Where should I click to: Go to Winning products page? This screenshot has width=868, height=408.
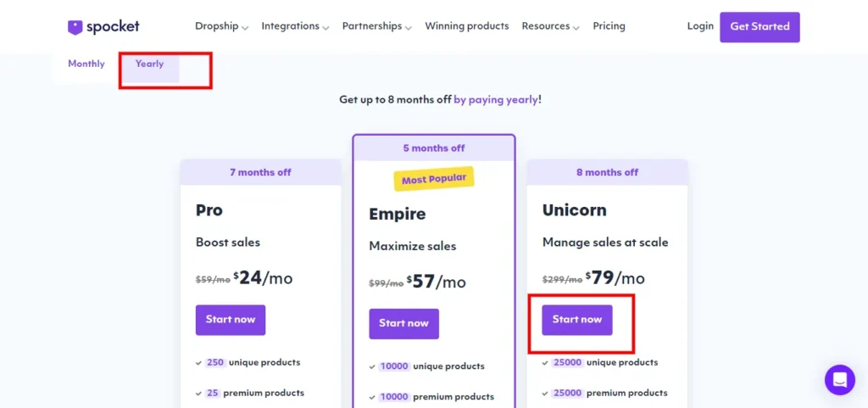[467, 26]
